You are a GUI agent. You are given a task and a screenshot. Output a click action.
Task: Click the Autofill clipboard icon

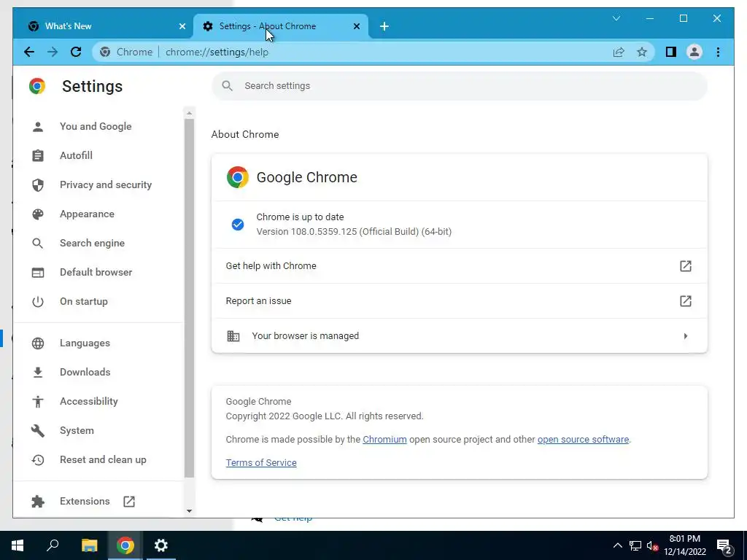coord(38,155)
